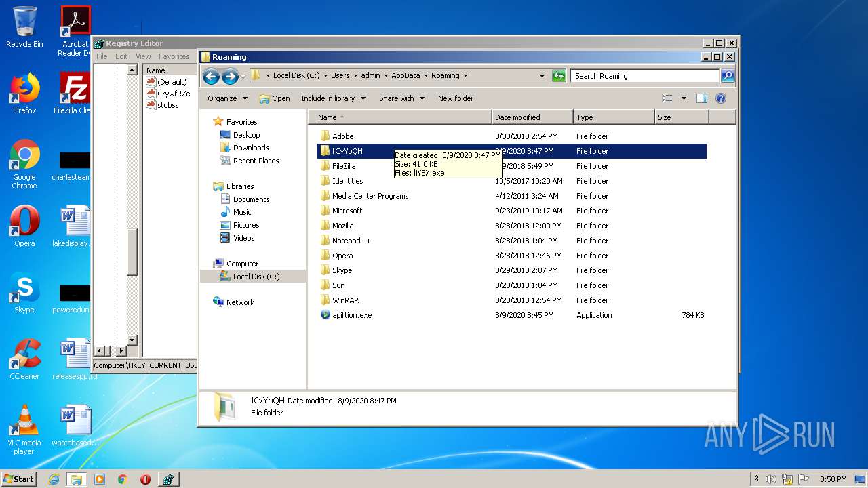
Task: Open Opera desktop shortcut
Action: pyautogui.click(x=24, y=226)
